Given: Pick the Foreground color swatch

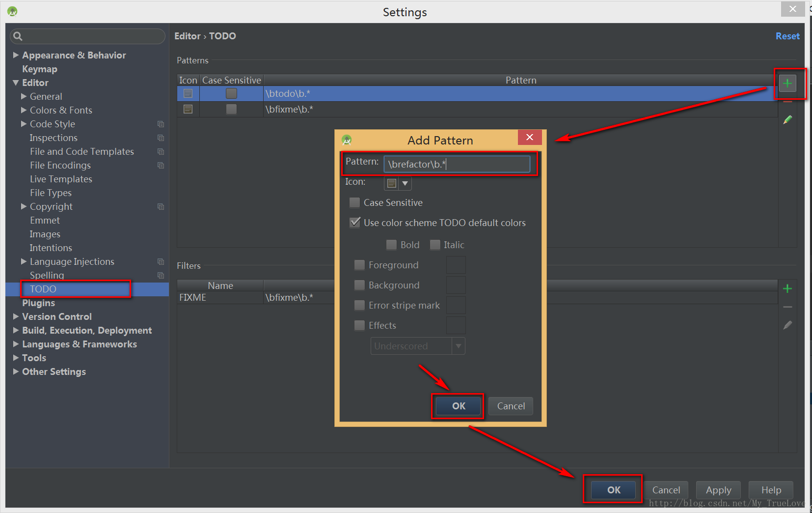Looking at the screenshot, I should pos(456,265).
